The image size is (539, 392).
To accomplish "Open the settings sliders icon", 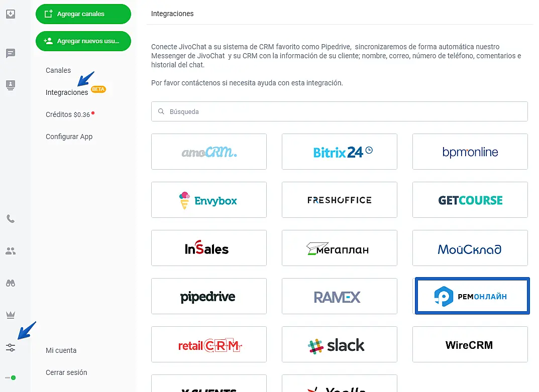I will tap(11, 348).
